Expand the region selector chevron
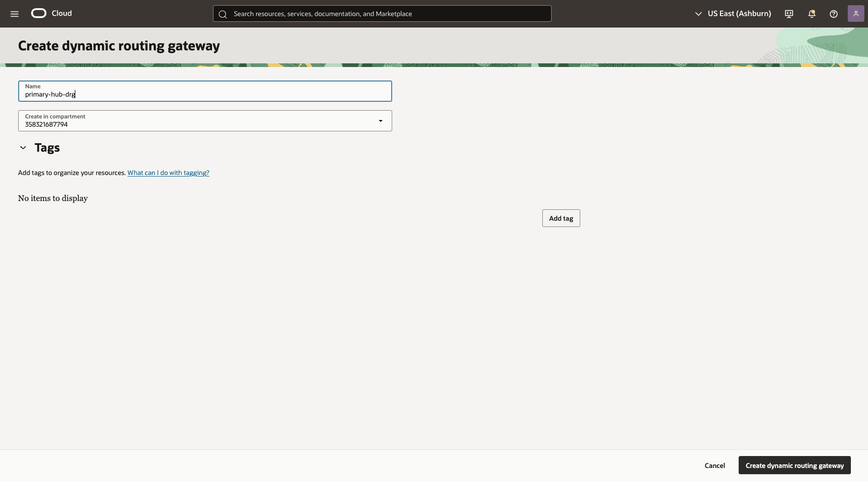 pos(698,14)
